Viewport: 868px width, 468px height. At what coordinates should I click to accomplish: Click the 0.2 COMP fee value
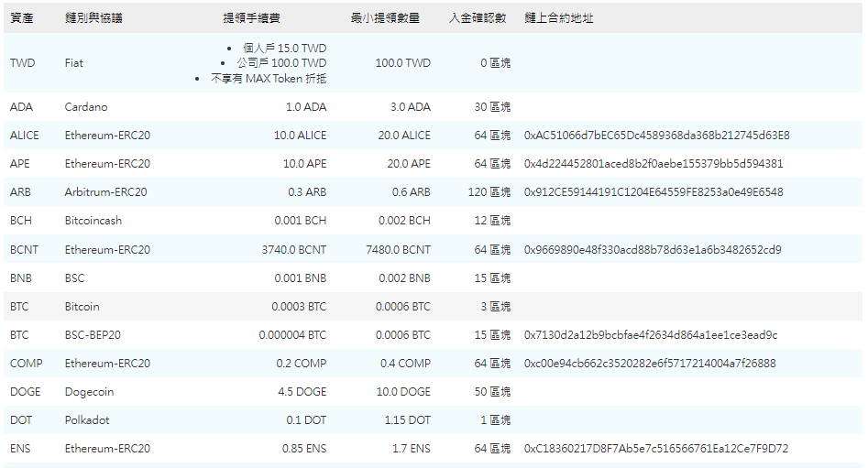click(x=302, y=364)
